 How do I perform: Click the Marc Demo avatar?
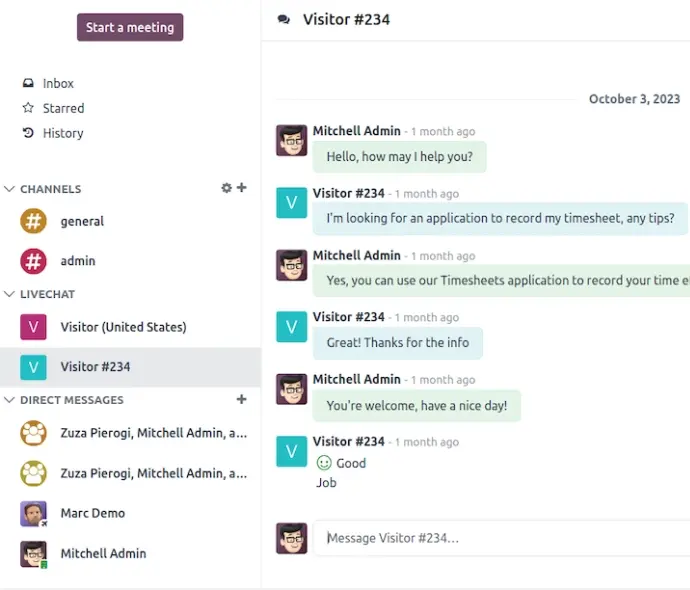coord(33,513)
